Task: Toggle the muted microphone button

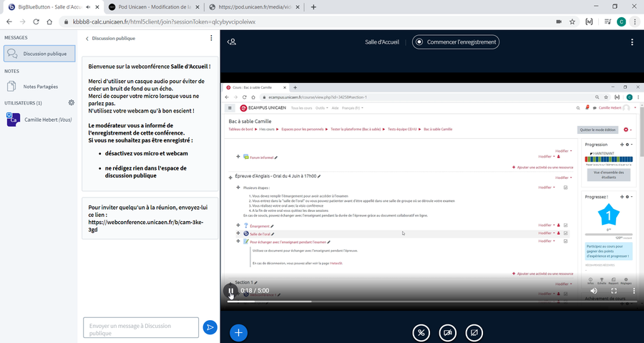Action: [x=421, y=333]
